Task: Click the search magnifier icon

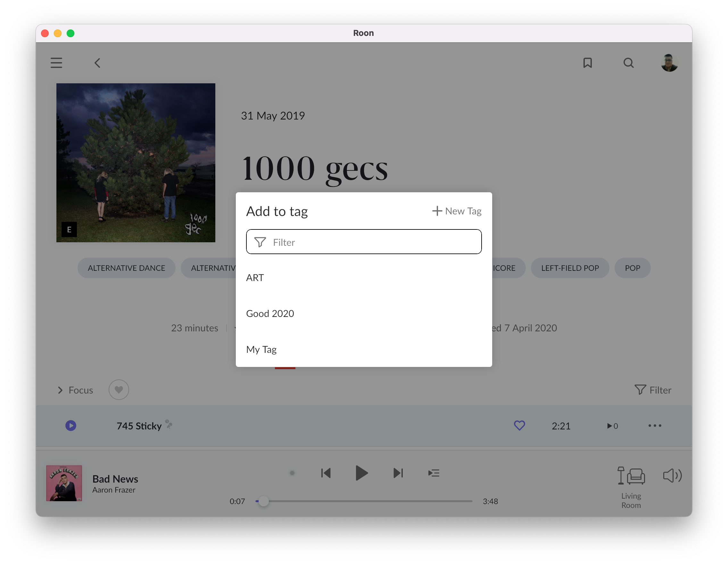Action: point(628,63)
